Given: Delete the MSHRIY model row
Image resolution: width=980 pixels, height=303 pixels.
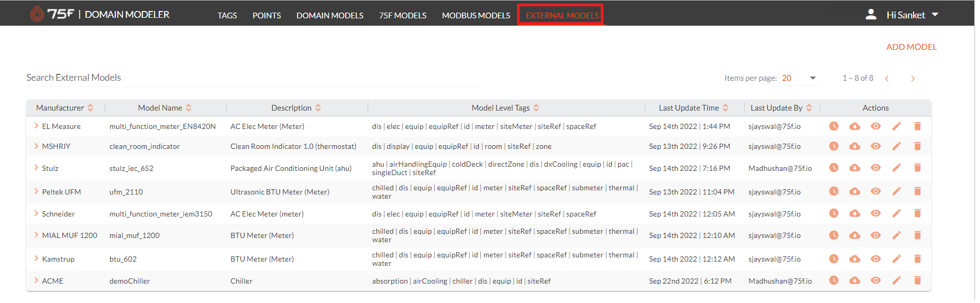Looking at the screenshot, I should (918, 146).
